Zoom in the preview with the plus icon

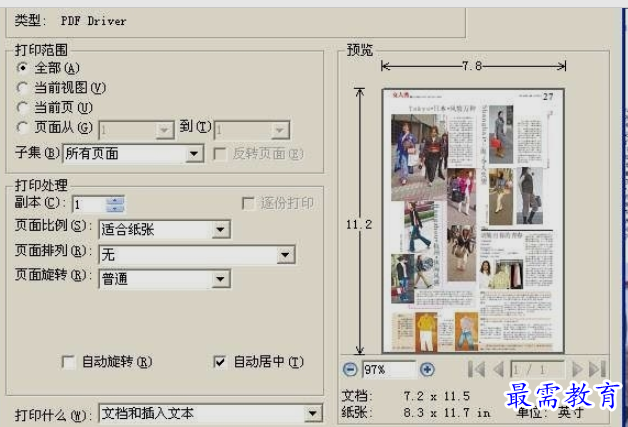[x=427, y=369]
